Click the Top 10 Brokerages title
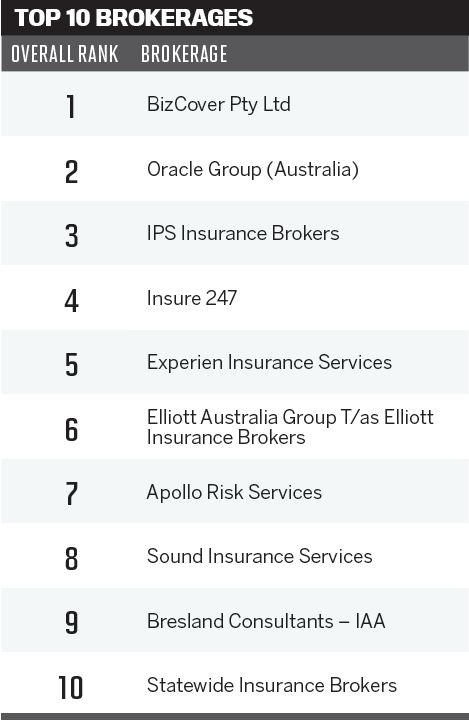This screenshot has height=720, width=469. [x=134, y=18]
